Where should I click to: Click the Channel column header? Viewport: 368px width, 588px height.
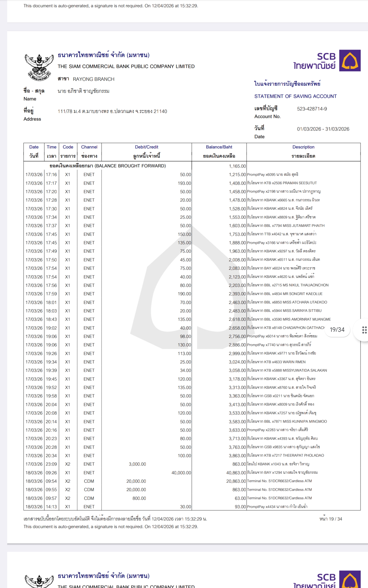pos(89,152)
